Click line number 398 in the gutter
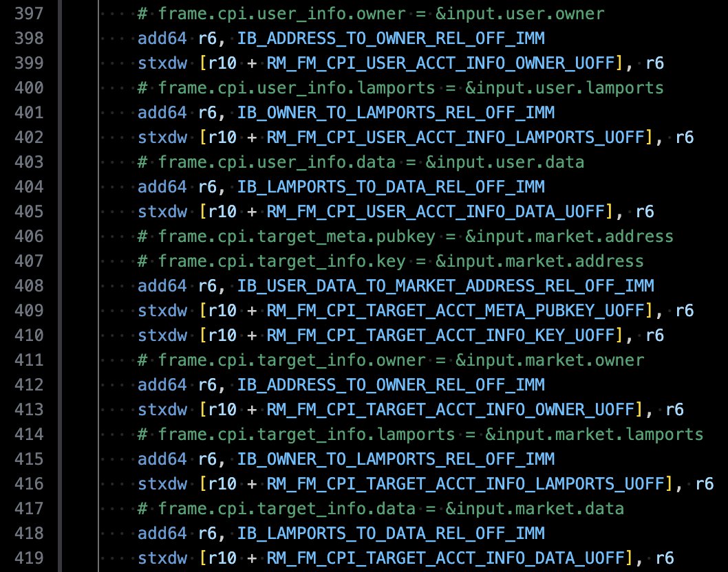The image size is (728, 572). pos(29,38)
